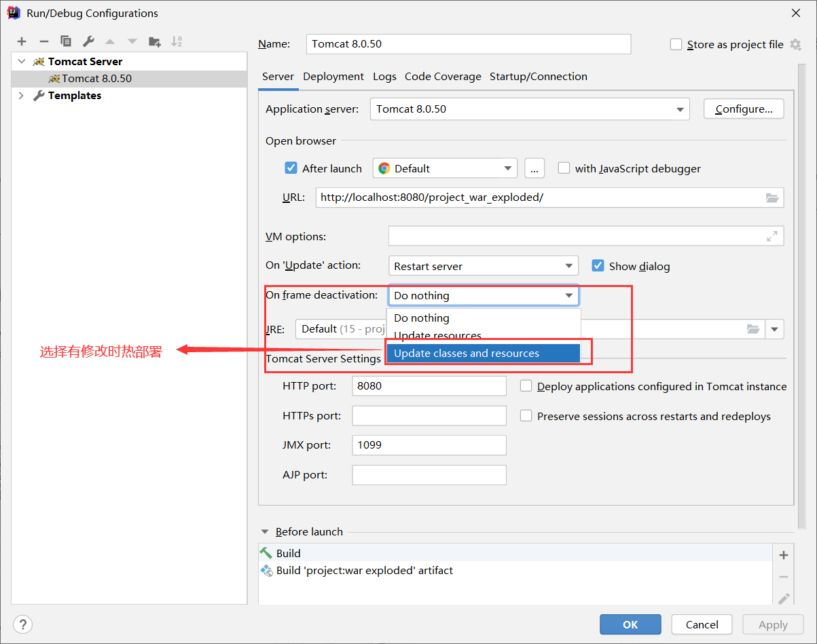Switch to the Code Coverage tab
This screenshot has height=644, width=817.
click(x=443, y=77)
